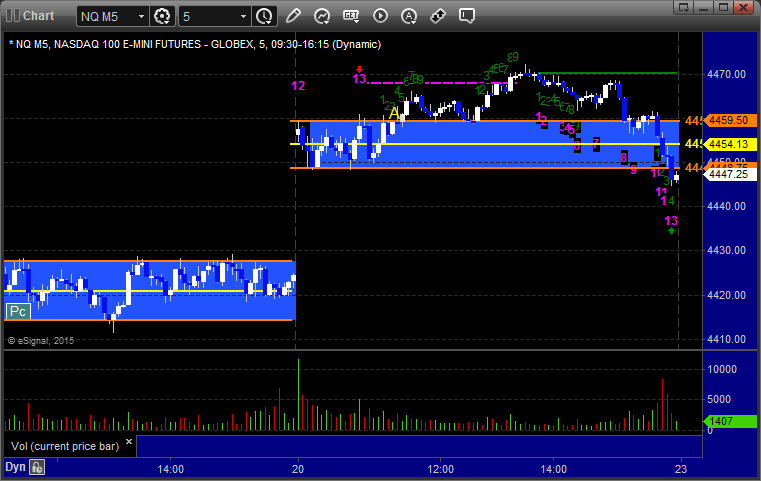Viewport: 761px width, 481px height.
Task: Click the 12:00 time axis label
Action: (x=441, y=469)
